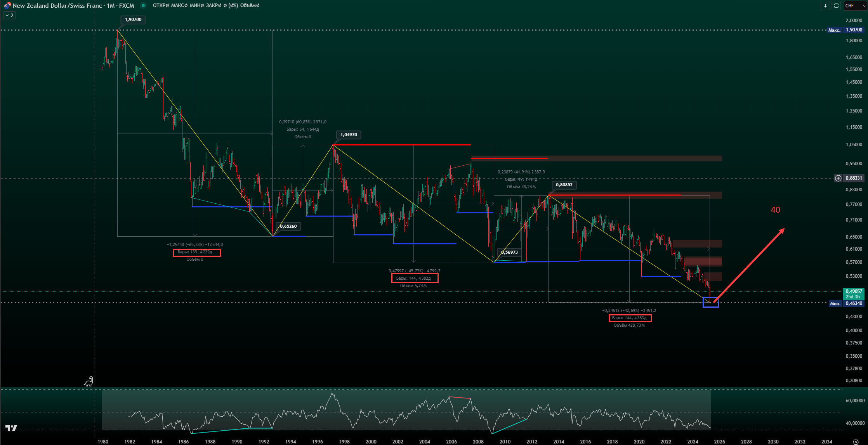Screen dimensions: 868x445
Task: Click the square frame button next to CHF
Action: pos(836,5)
